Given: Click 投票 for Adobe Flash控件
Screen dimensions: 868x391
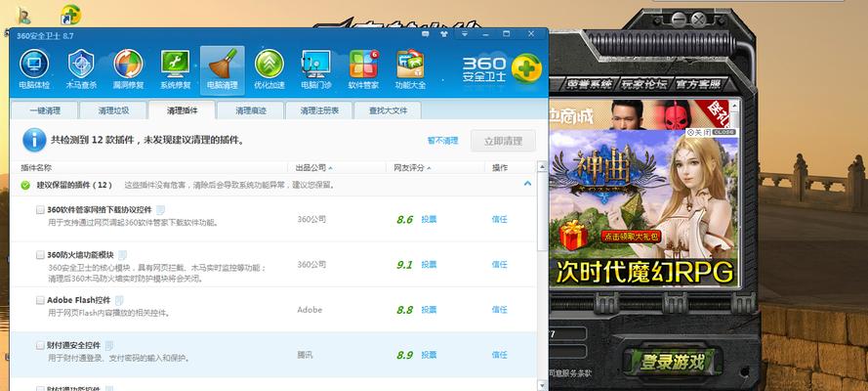Looking at the screenshot, I should coord(429,310).
